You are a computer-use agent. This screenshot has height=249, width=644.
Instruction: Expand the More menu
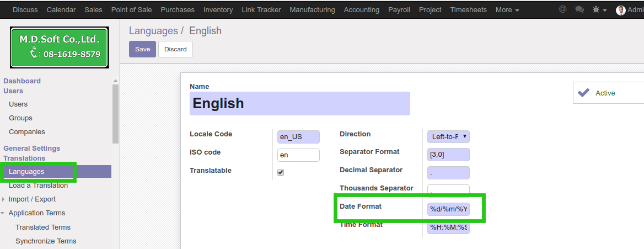tap(507, 9)
